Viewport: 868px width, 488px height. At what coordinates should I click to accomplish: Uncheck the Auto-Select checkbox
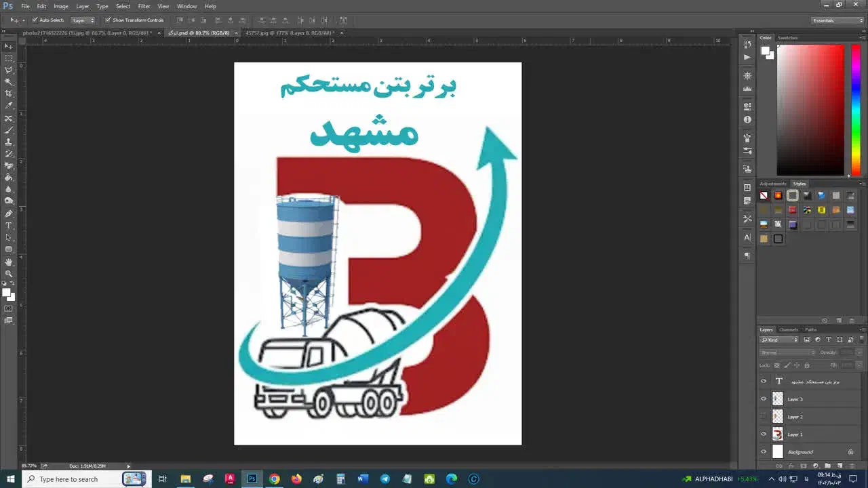35,20
